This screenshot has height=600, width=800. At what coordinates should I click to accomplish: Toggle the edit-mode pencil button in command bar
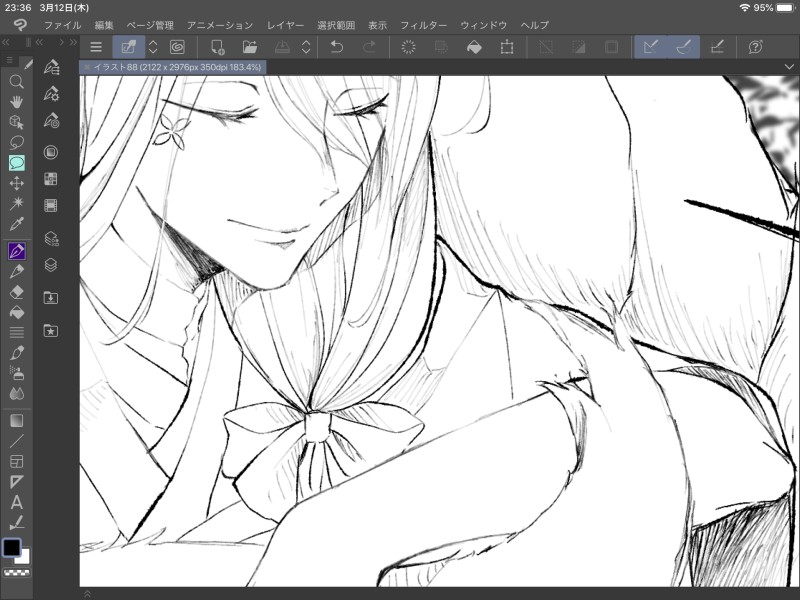(x=128, y=47)
